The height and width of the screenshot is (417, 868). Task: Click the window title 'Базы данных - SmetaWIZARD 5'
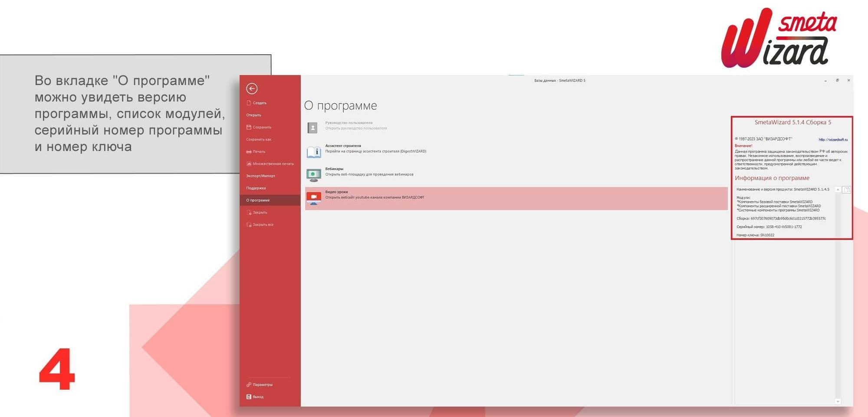click(x=559, y=80)
